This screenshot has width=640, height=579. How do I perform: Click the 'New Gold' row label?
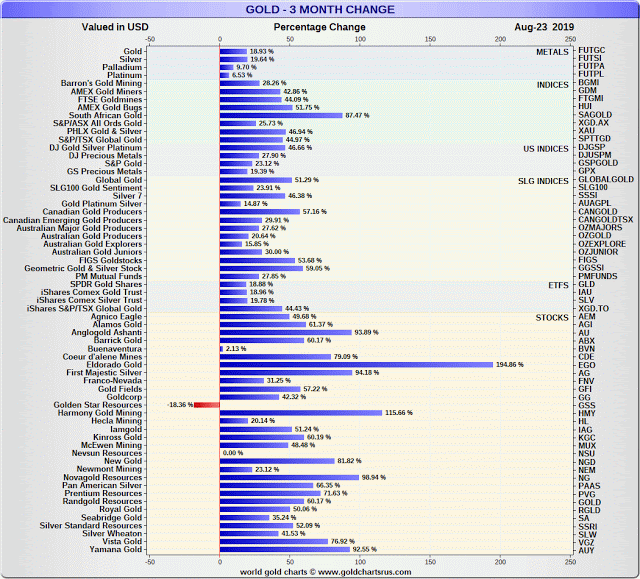point(123,461)
